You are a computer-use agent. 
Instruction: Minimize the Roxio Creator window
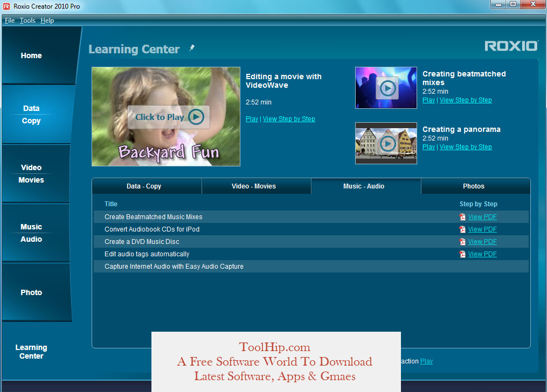coord(498,4)
